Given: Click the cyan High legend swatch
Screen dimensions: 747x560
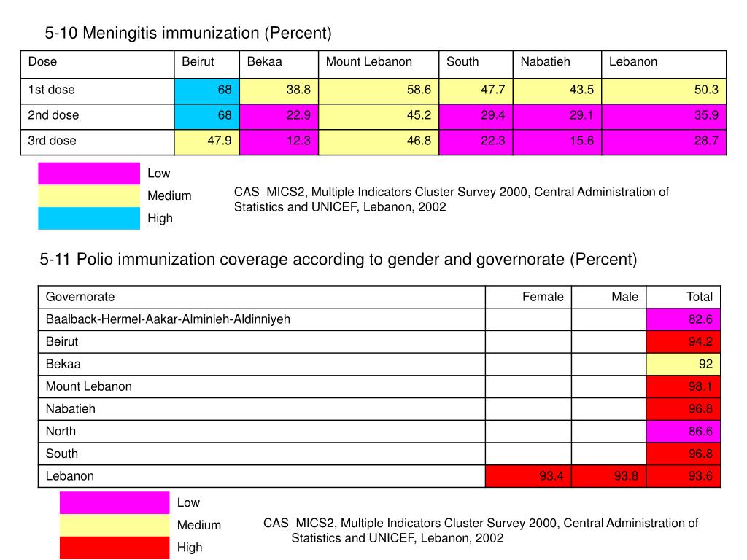Looking at the screenshot, I should (89, 218).
